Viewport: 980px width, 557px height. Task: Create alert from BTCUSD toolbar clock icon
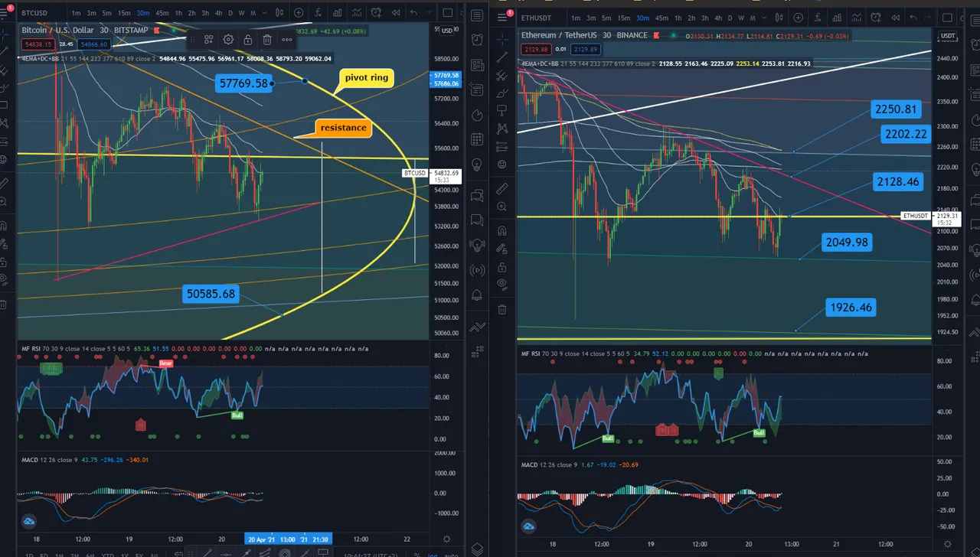pyautogui.click(x=376, y=13)
